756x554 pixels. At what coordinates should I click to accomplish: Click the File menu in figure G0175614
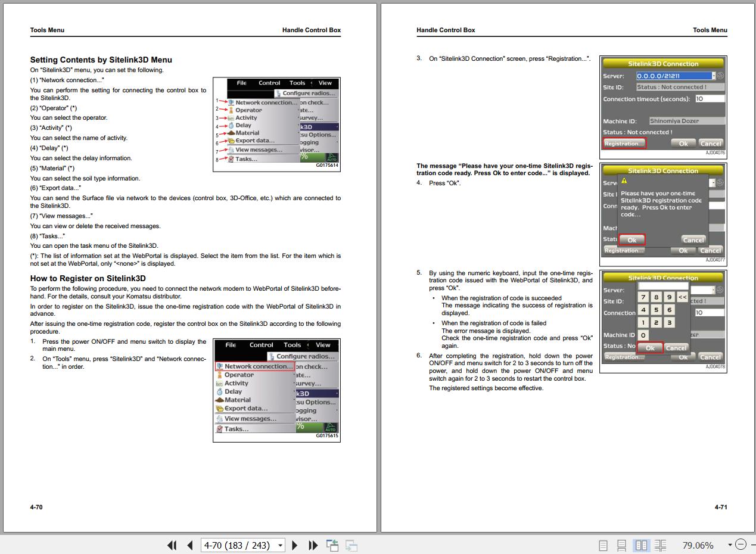pos(241,83)
